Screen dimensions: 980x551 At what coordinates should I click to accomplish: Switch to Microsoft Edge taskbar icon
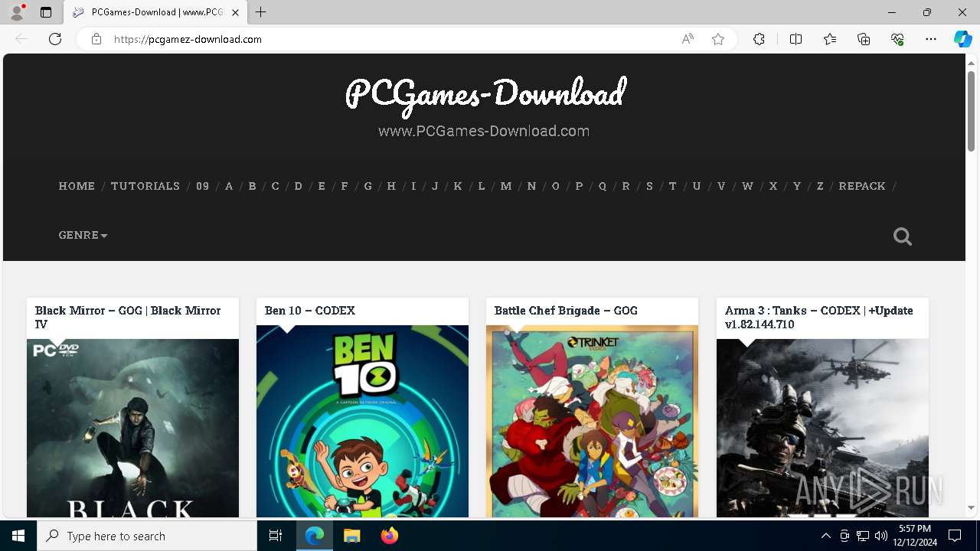point(315,536)
